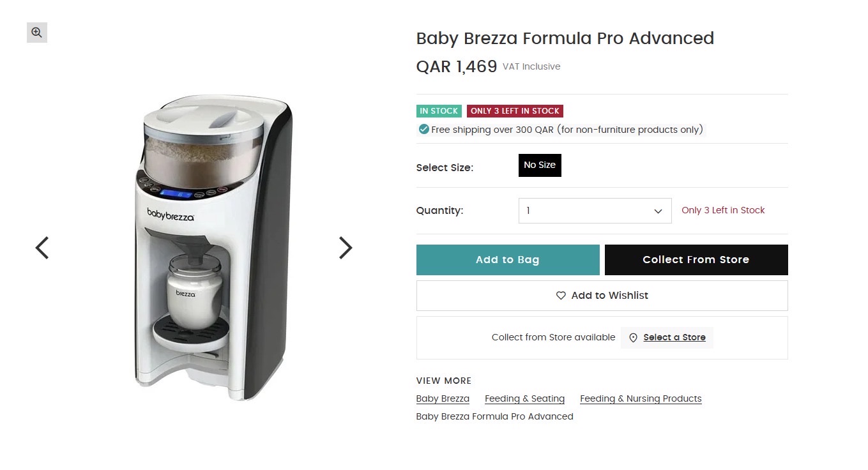Viewport: 868px width, 470px height.
Task: Click the Baby Brezza product image
Action: coord(213,249)
